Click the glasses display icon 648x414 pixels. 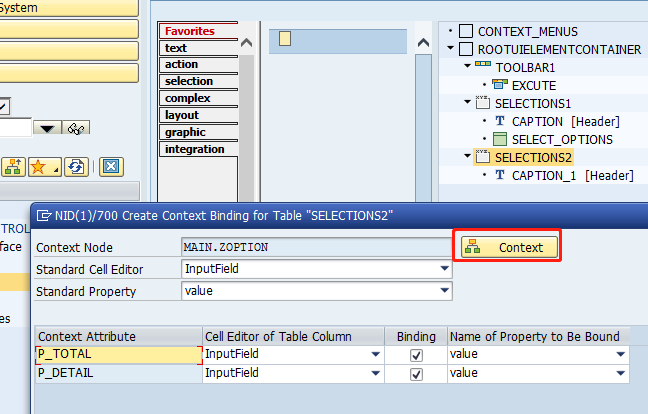[76, 128]
